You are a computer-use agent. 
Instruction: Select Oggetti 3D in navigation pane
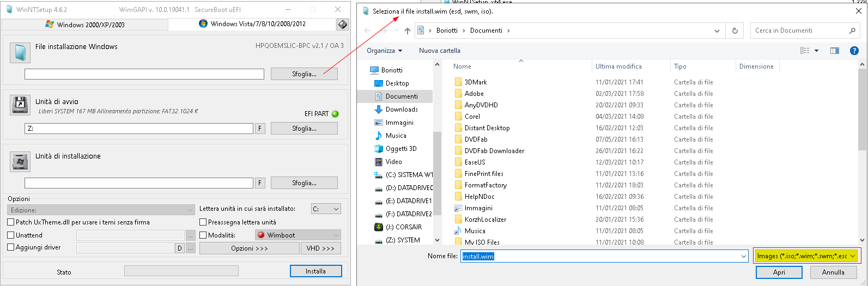(x=401, y=149)
